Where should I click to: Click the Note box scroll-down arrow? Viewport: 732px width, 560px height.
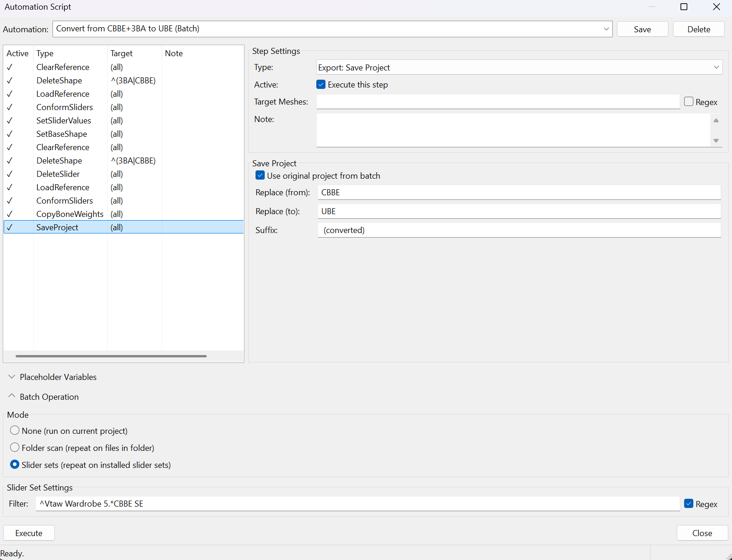[716, 140]
